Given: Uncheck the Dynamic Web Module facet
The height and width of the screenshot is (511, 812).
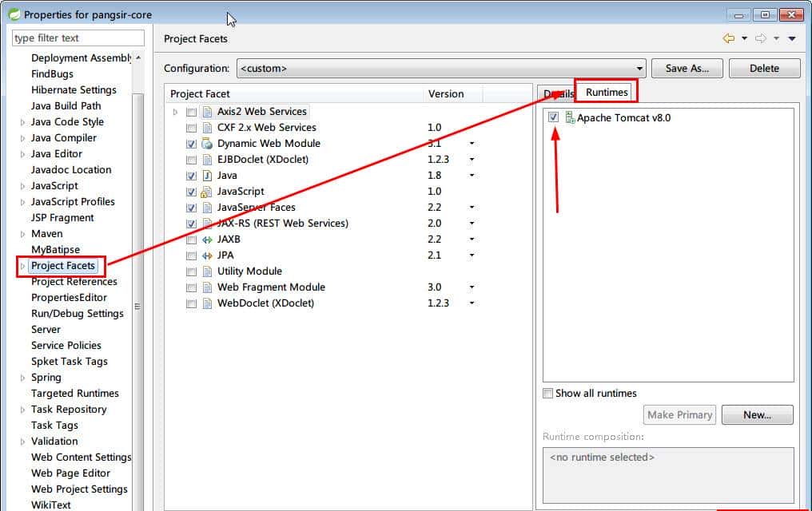Looking at the screenshot, I should pos(192,145).
